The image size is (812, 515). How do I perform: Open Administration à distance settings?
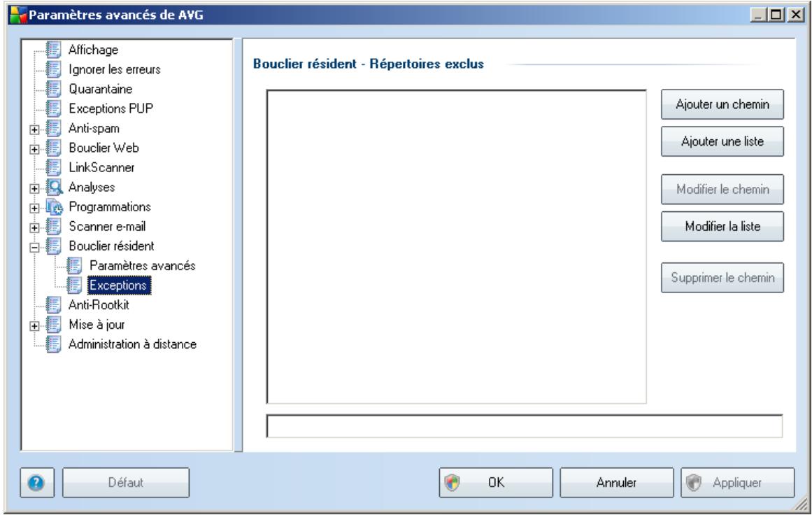(133, 344)
